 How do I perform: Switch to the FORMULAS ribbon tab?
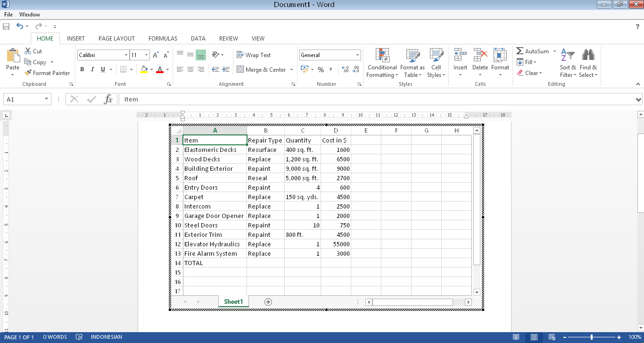[163, 38]
